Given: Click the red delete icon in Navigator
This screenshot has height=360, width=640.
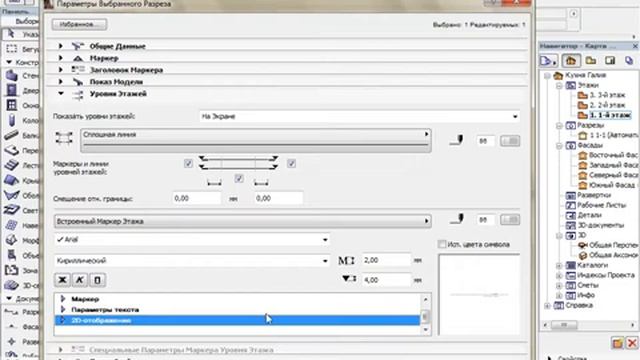Looking at the screenshot, I should coord(632,343).
